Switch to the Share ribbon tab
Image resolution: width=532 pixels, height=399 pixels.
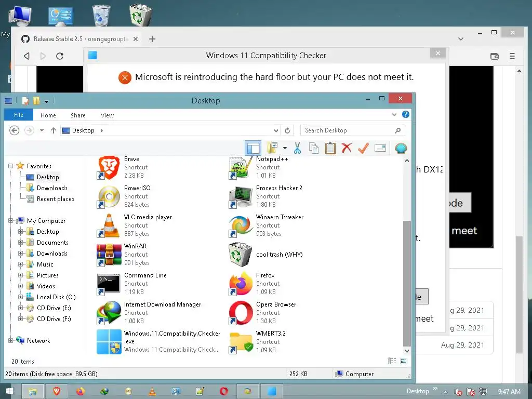click(78, 115)
